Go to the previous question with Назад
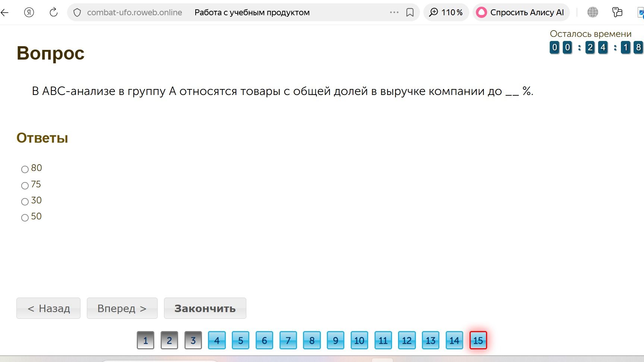 click(x=48, y=308)
